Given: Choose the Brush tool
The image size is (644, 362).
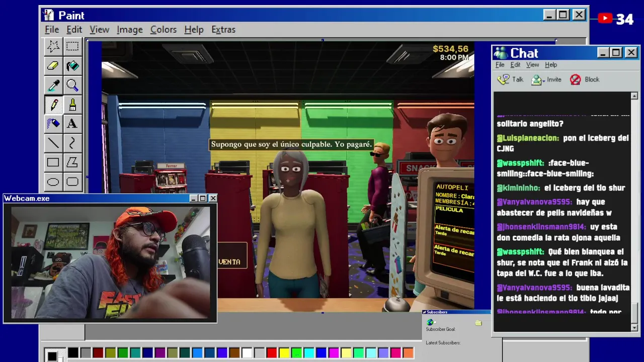Looking at the screenshot, I should coord(72,105).
